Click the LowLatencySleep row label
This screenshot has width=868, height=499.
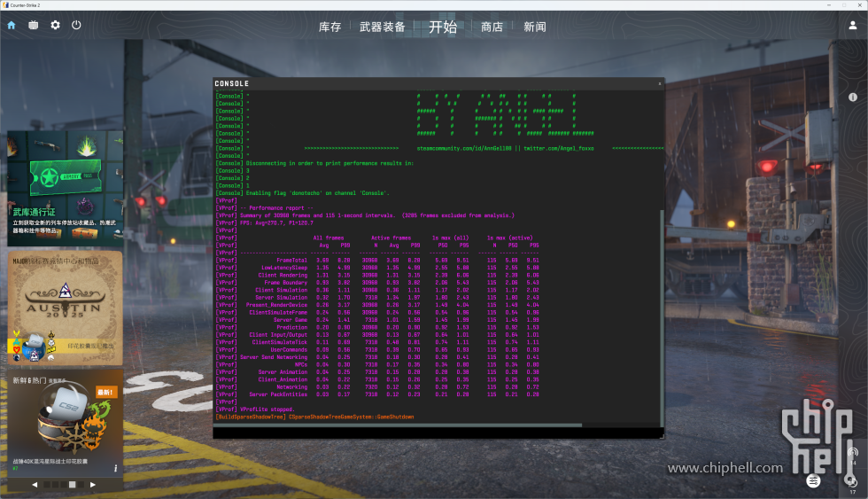tap(284, 268)
